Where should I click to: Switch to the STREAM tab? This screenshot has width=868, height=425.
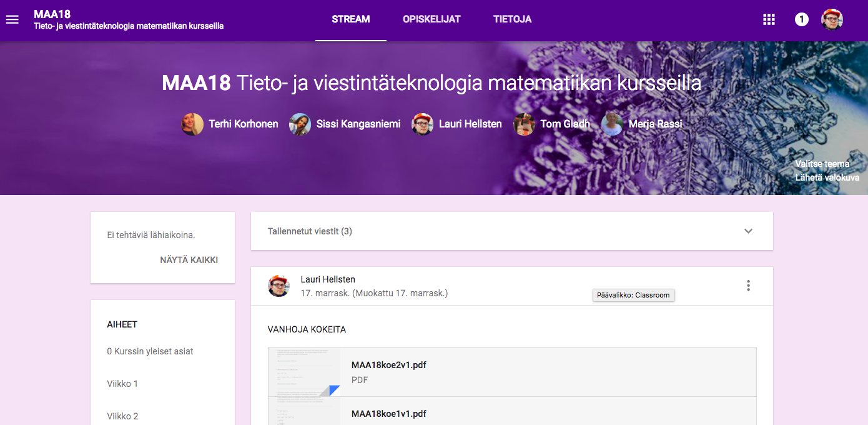coord(351,19)
